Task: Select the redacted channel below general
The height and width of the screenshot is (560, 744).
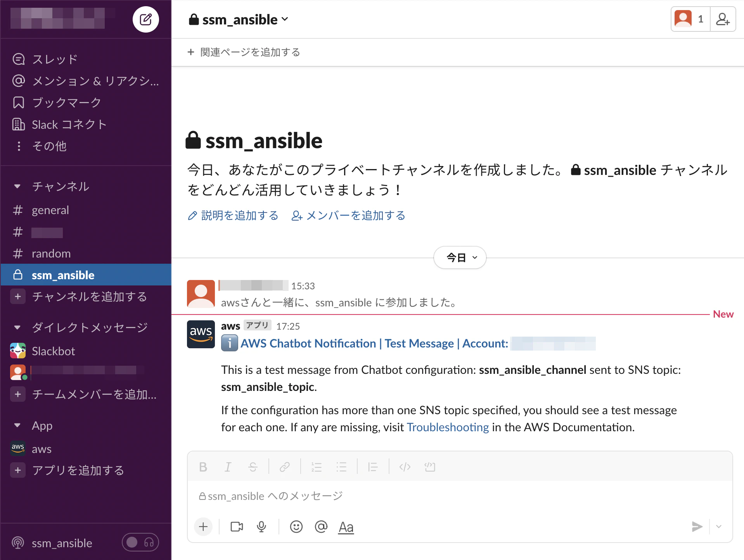Action: 86,232
